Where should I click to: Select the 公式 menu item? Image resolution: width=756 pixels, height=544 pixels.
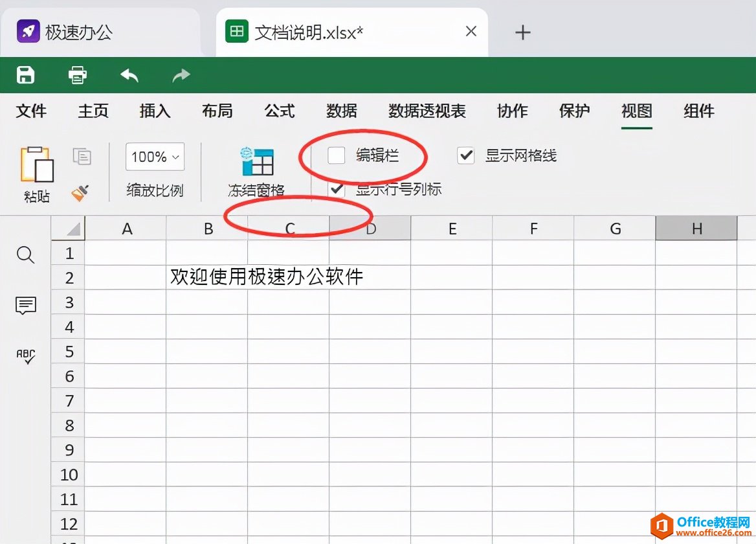point(279,111)
